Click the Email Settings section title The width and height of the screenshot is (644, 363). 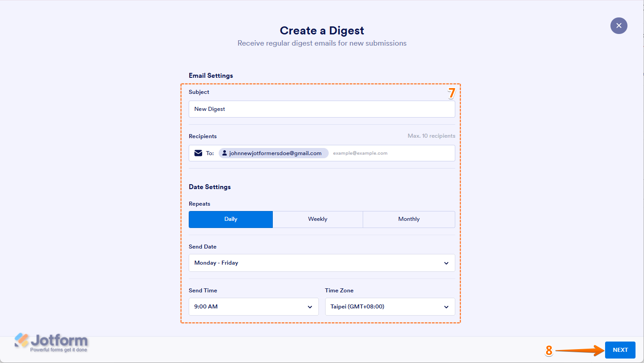point(211,76)
